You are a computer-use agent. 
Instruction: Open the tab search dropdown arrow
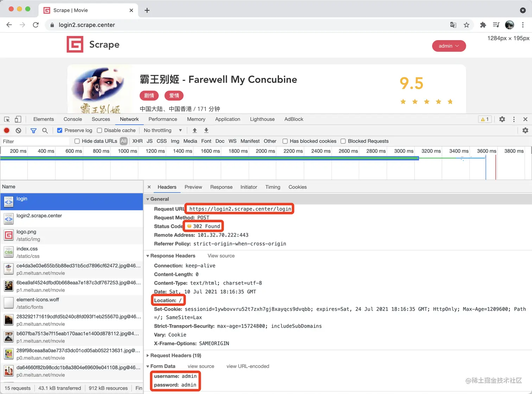point(523,10)
